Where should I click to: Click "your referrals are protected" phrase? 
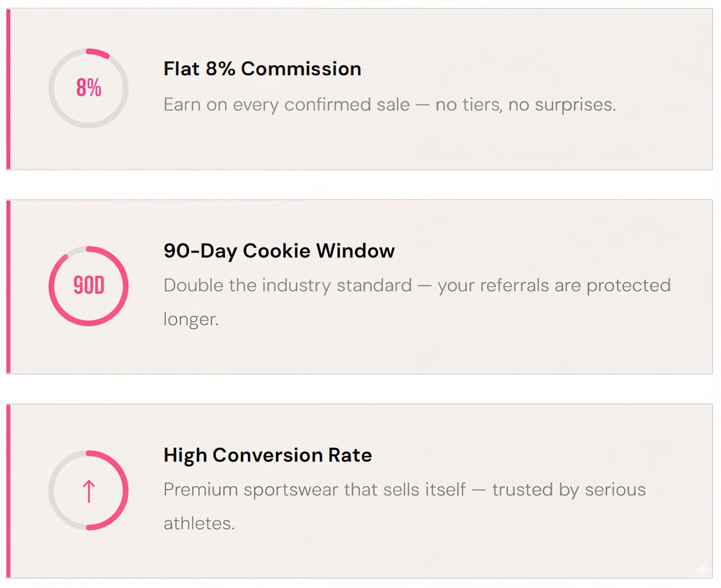tap(554, 285)
